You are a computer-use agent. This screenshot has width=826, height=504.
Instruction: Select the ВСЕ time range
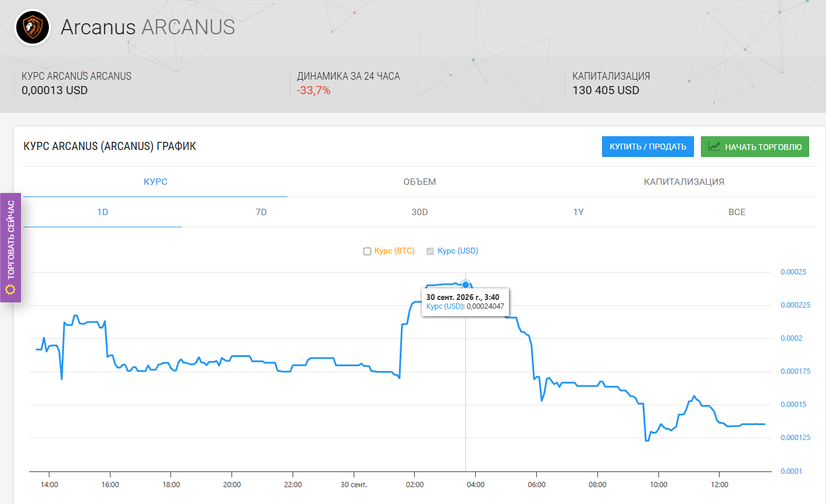point(737,212)
